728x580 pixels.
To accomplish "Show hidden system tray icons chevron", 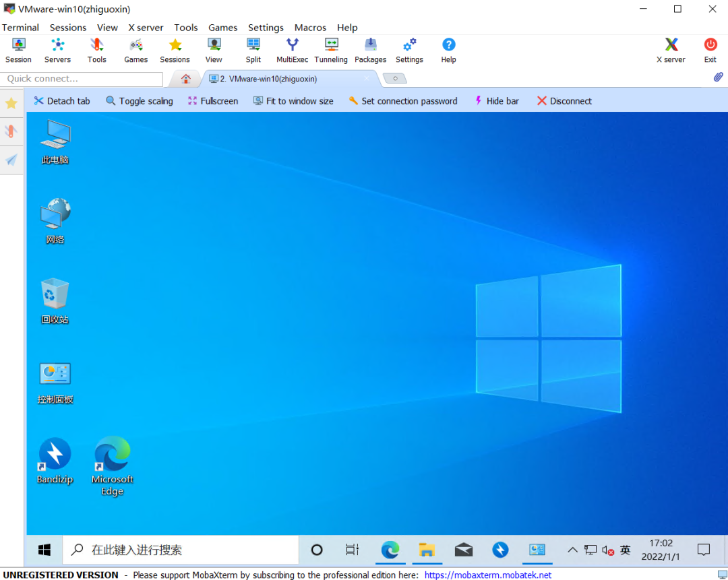I will tap(572, 550).
